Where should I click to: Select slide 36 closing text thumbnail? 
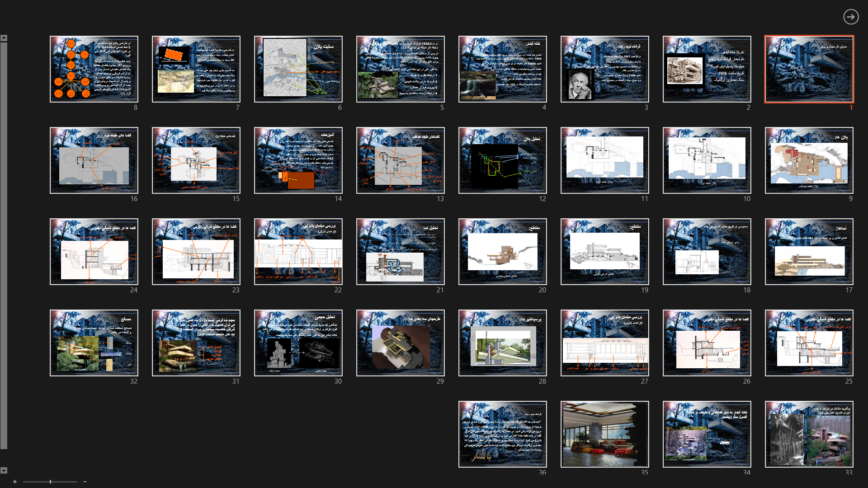pos(502,434)
